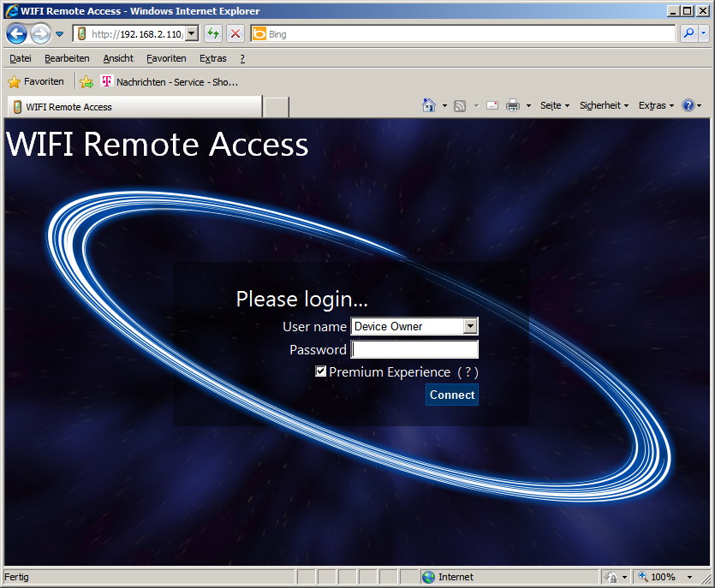Start search with the magnifier icon
715x588 pixels.
pos(689,33)
